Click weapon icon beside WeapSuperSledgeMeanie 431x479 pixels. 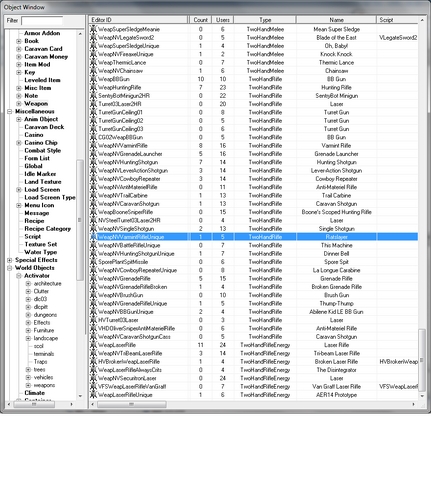93,29
